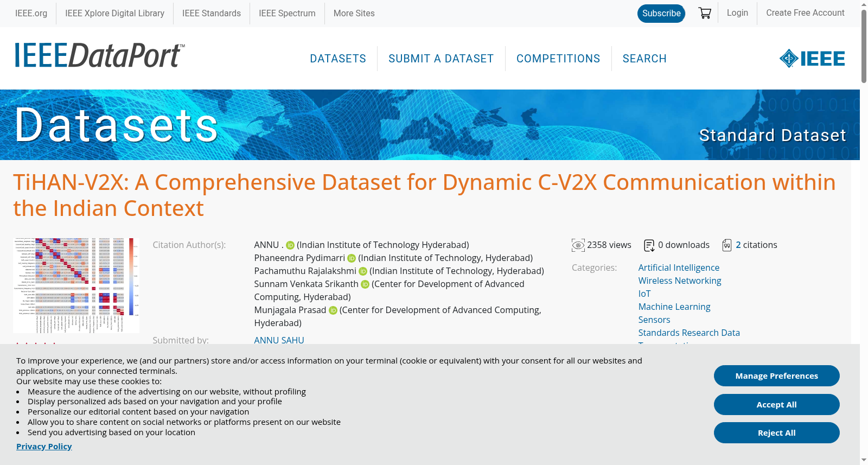This screenshot has height=465, width=868.
Task: Click Create Free Account
Action: tap(805, 13)
